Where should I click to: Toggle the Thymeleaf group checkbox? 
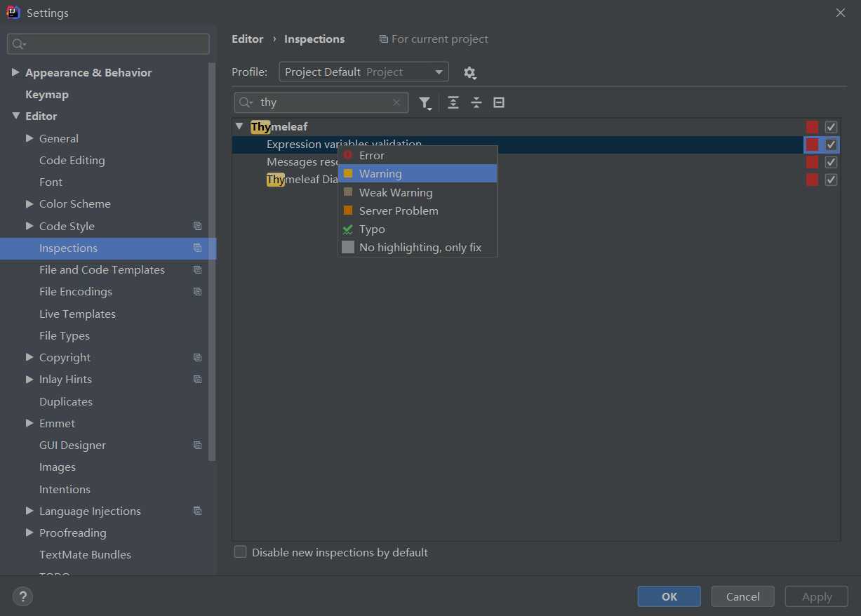(831, 127)
